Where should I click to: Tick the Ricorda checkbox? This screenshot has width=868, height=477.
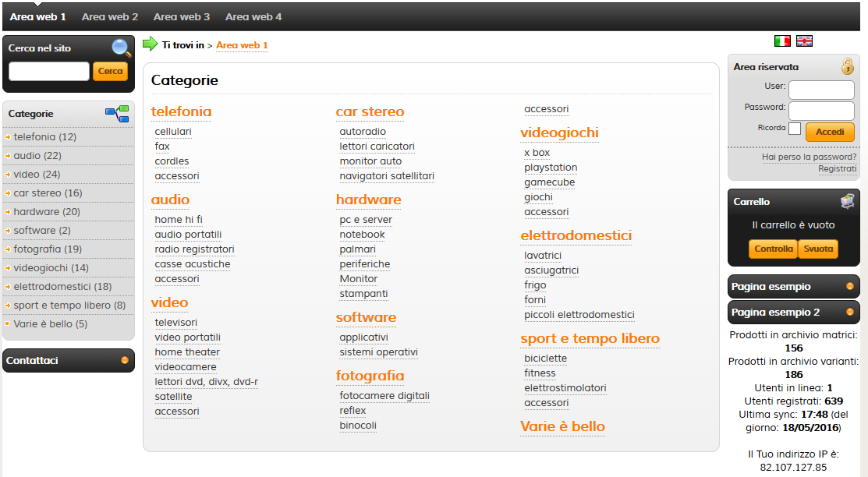795,129
